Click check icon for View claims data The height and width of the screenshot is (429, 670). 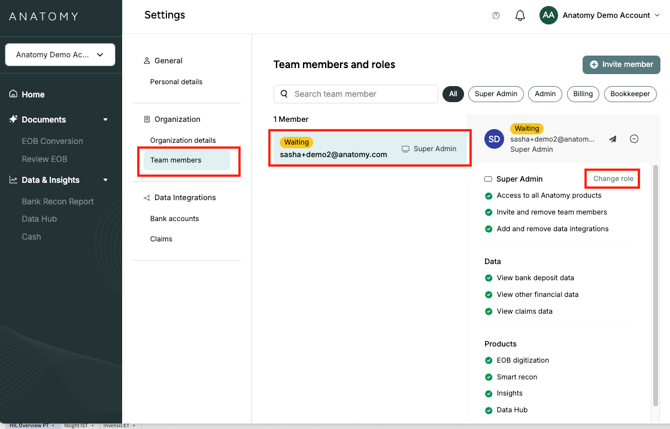click(x=488, y=311)
